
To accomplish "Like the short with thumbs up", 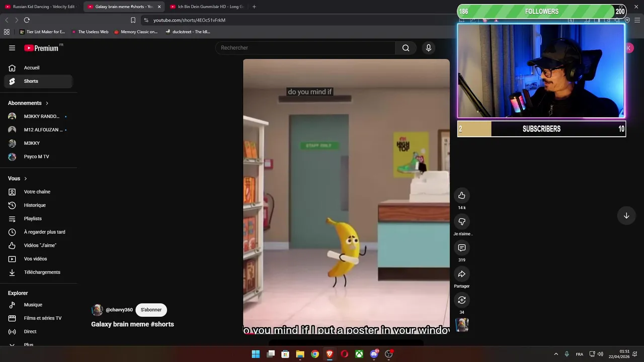I will pos(462,196).
